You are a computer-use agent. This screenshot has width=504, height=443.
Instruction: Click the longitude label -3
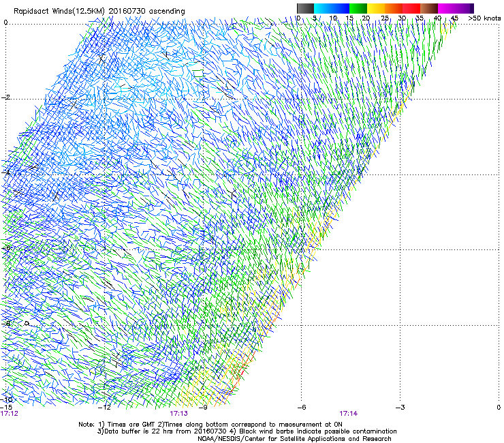(x=400, y=408)
